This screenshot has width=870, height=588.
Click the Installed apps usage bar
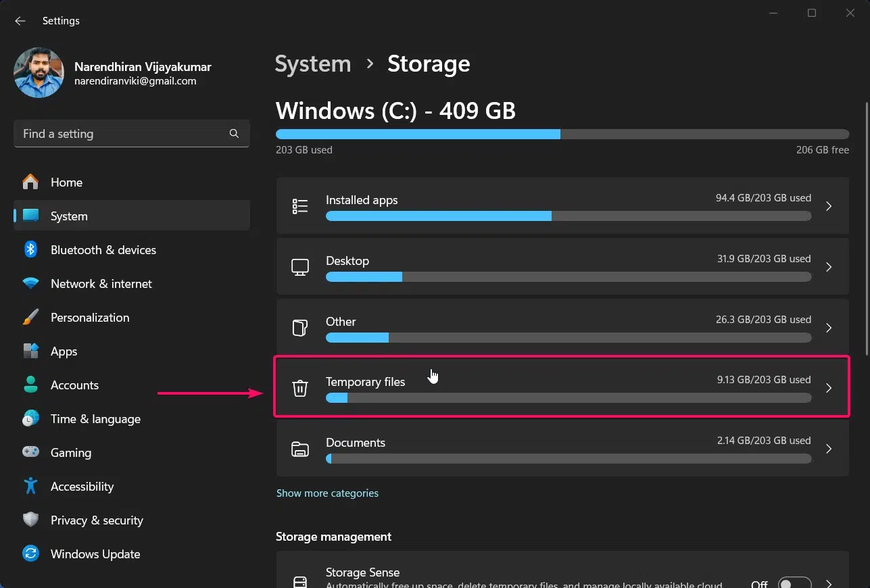(x=569, y=216)
